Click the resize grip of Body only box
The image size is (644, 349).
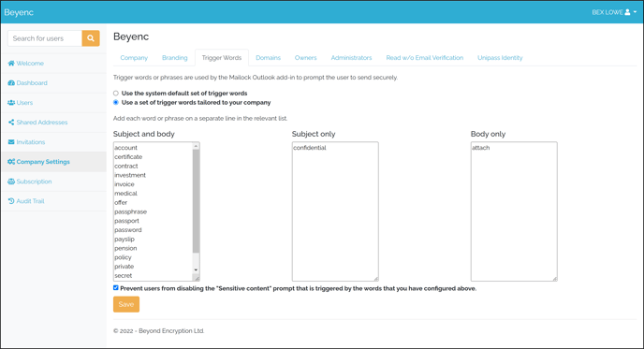tap(554, 279)
